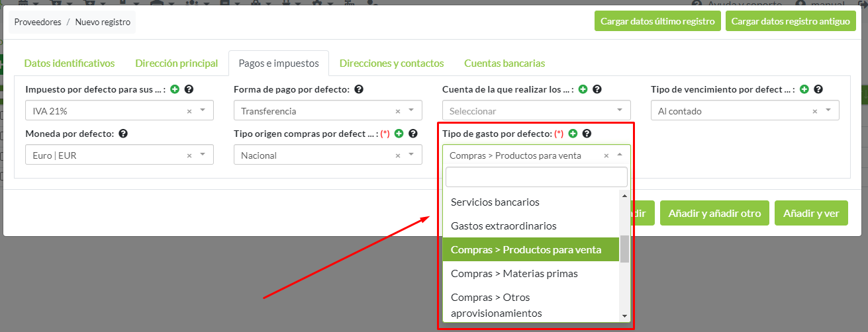
Task: Expand the Forma de pago Transferencia dropdown
Action: pos(411,111)
